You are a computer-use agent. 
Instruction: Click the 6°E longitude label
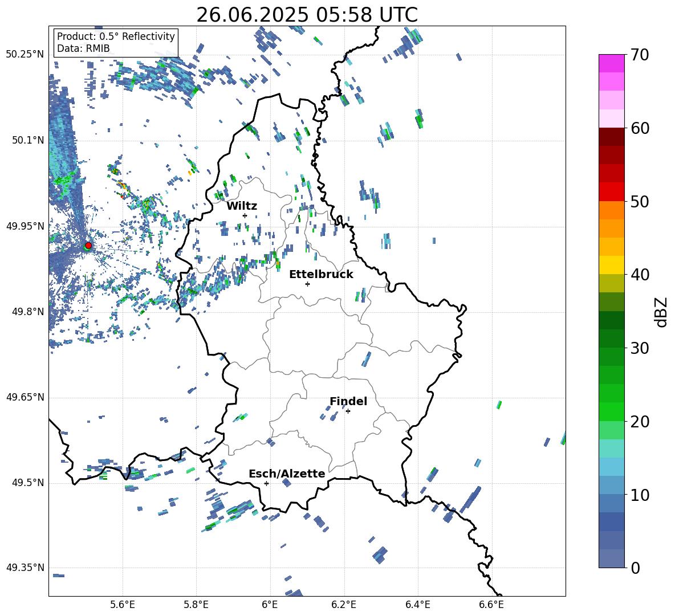click(270, 605)
